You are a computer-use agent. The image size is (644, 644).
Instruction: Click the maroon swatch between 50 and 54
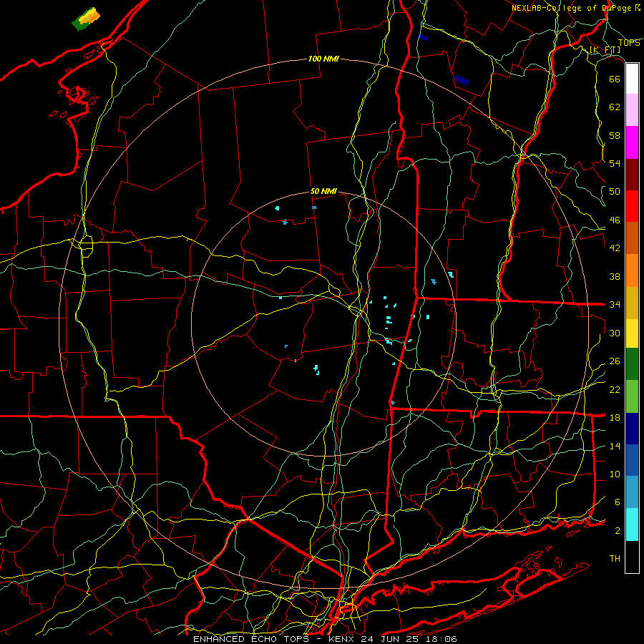click(632, 175)
